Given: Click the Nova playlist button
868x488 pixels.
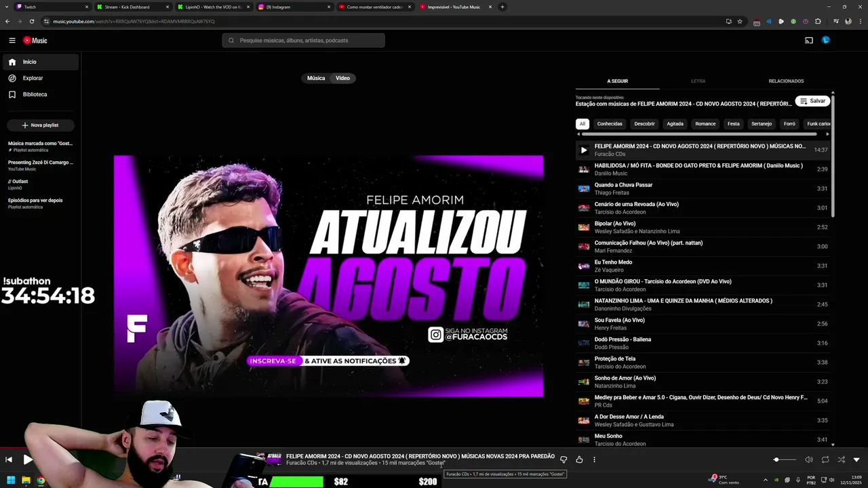Looking at the screenshot, I should (x=41, y=125).
